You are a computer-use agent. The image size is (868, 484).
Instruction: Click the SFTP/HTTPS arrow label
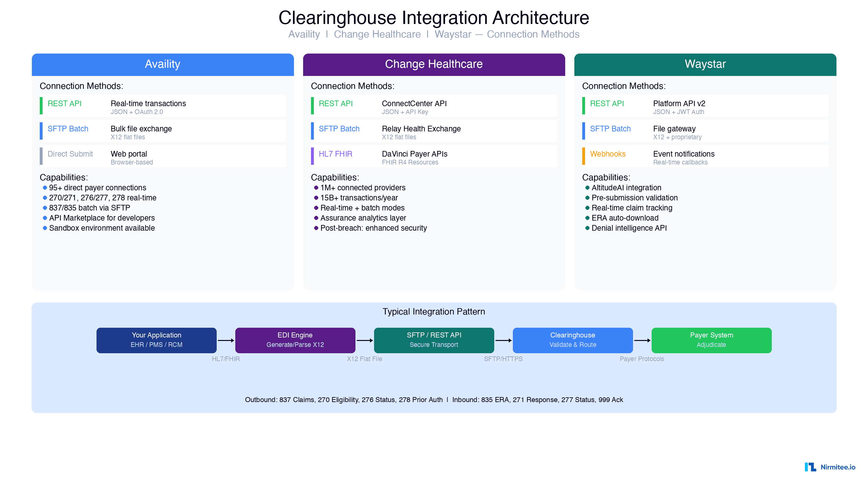click(503, 359)
